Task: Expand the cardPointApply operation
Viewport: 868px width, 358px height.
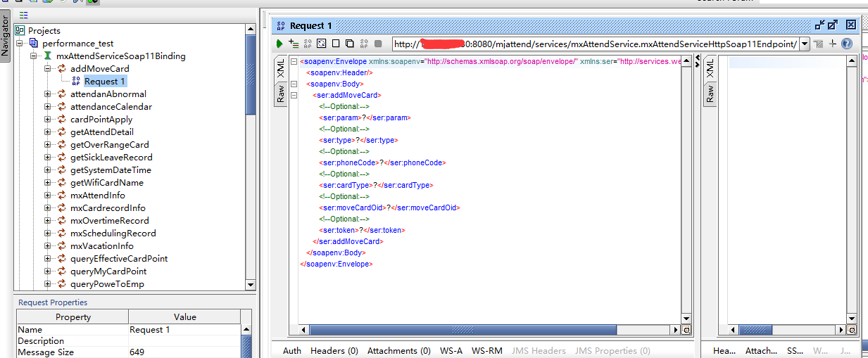Action: click(48, 119)
